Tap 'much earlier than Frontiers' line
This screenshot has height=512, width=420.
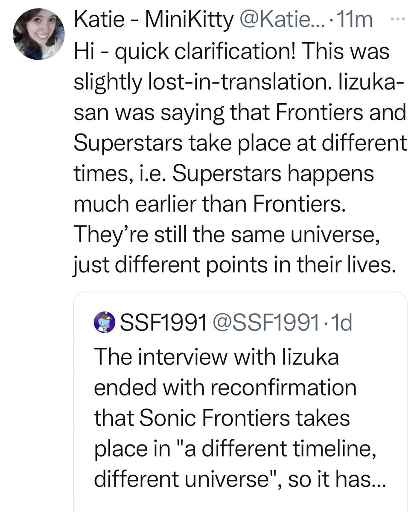(x=208, y=207)
